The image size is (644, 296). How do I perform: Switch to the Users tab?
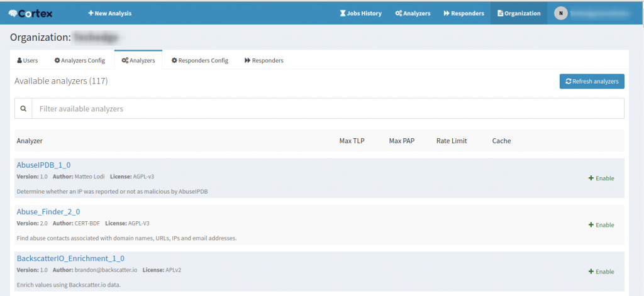point(28,60)
